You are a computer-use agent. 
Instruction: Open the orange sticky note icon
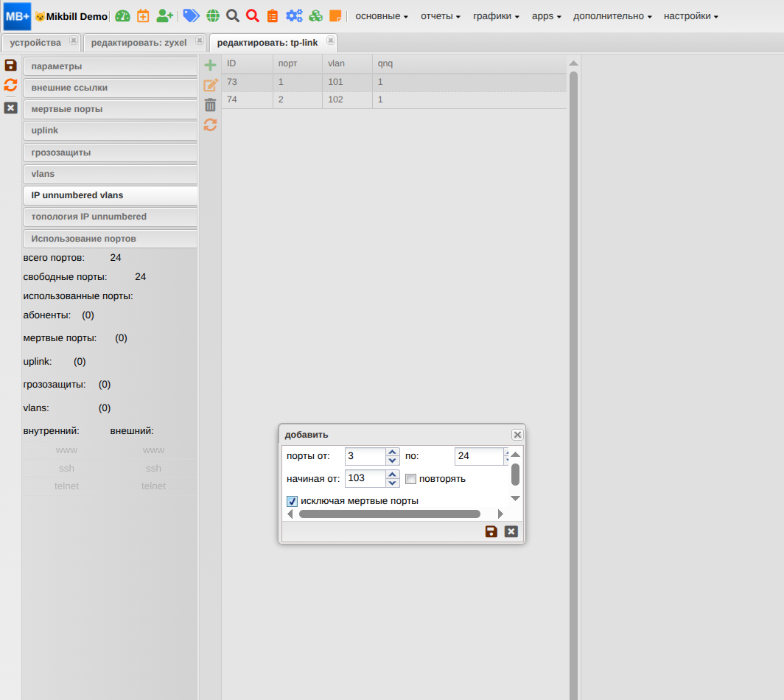click(x=335, y=16)
